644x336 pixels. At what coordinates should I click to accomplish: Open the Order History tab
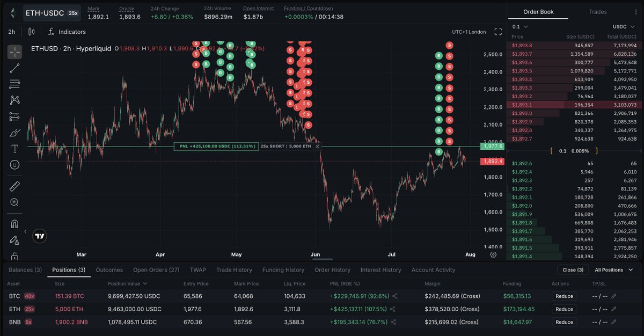[332, 270]
